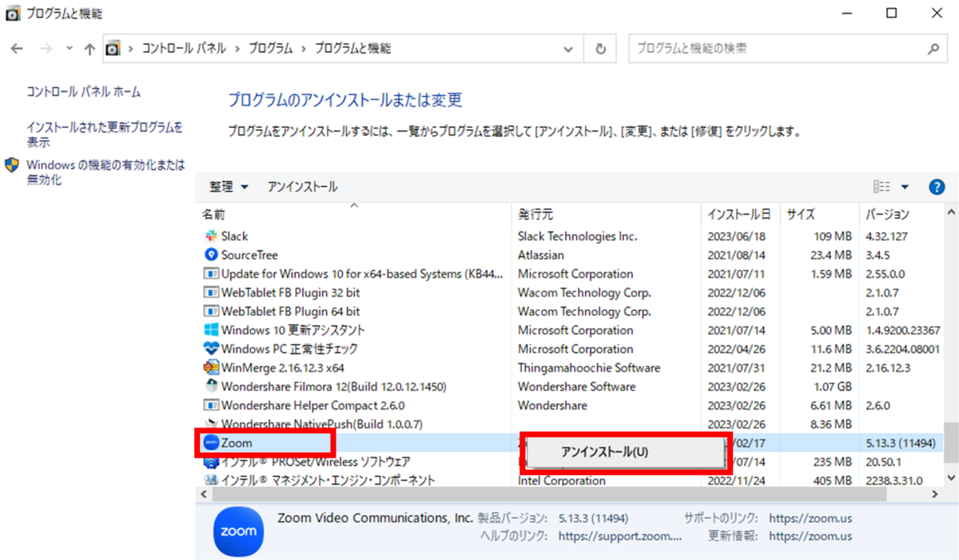The height and width of the screenshot is (560, 959).
Task: Click the インテル PROSet/Wireless icon
Action: 211,462
